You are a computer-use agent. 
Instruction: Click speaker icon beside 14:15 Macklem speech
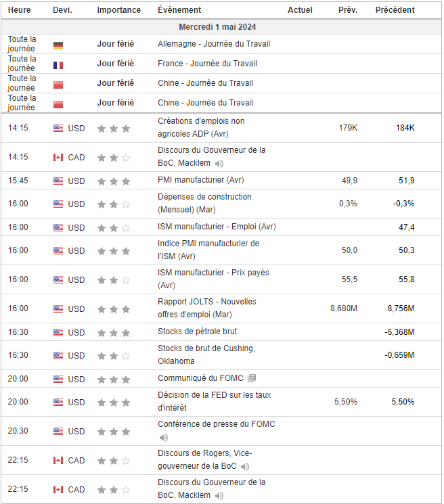pyautogui.click(x=219, y=164)
